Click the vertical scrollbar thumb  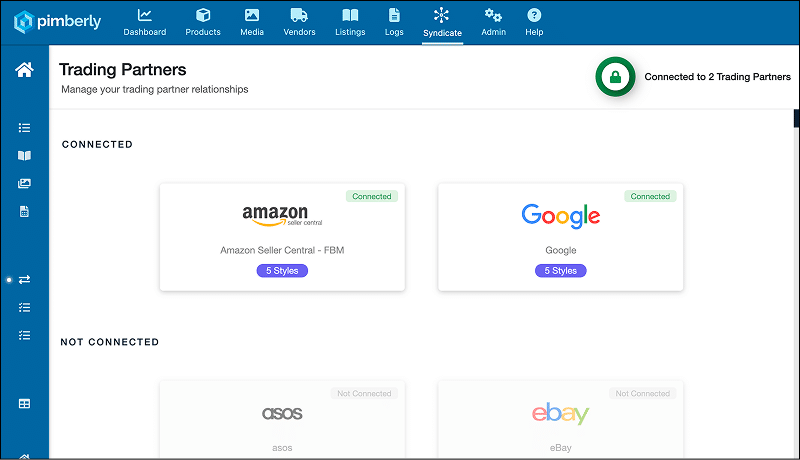[x=796, y=118]
